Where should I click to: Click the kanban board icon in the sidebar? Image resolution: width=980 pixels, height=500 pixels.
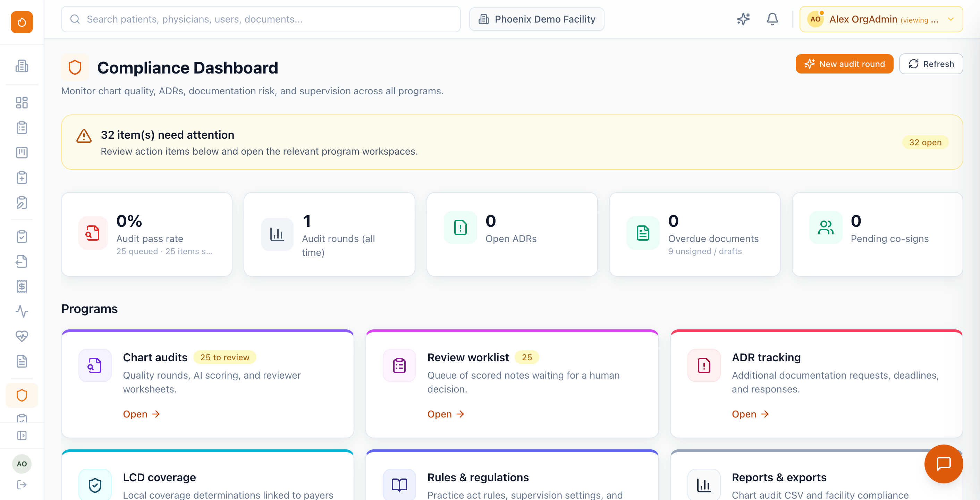pos(22,153)
